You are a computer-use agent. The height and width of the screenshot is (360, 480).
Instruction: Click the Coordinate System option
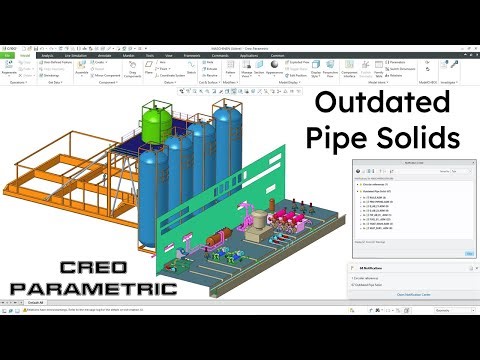click(x=170, y=75)
